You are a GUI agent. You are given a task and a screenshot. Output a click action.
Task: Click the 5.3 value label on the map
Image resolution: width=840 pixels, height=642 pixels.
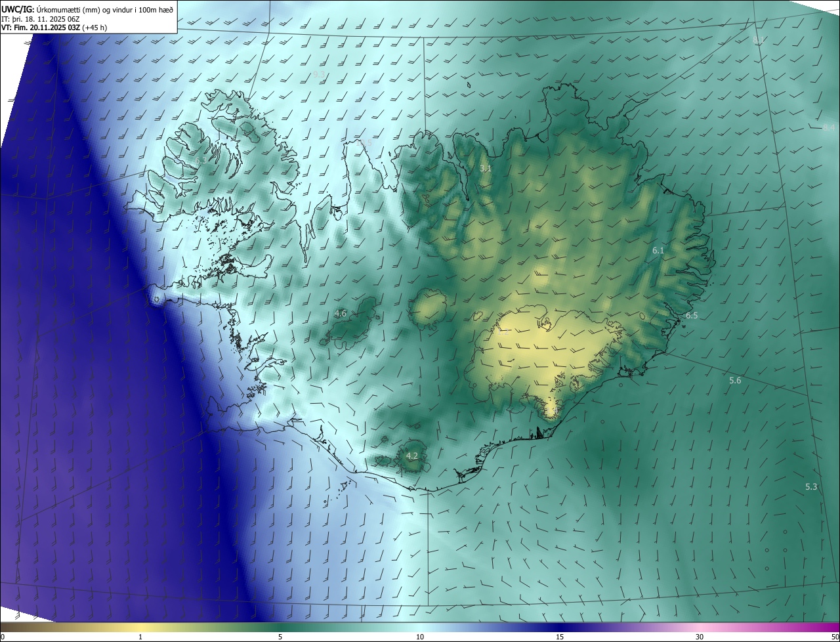coord(811,487)
